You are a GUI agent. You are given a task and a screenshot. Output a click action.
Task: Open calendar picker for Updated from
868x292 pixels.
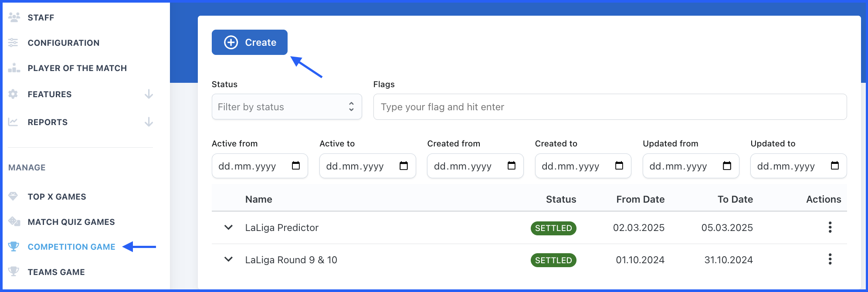(727, 166)
